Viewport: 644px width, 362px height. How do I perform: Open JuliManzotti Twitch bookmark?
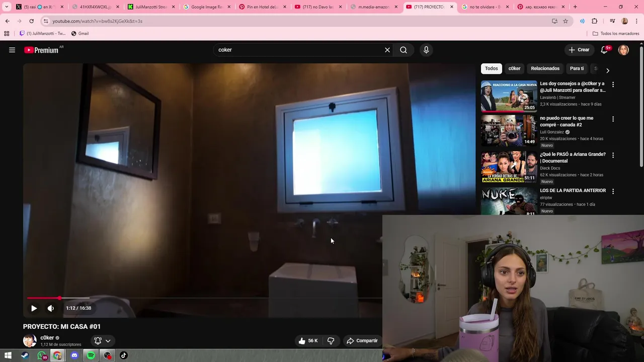[x=43, y=34]
